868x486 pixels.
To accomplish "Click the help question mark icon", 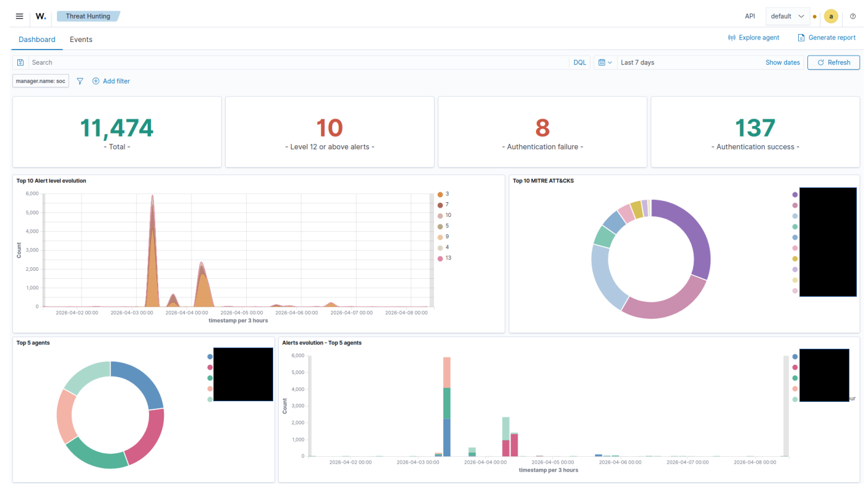I will click(x=853, y=16).
